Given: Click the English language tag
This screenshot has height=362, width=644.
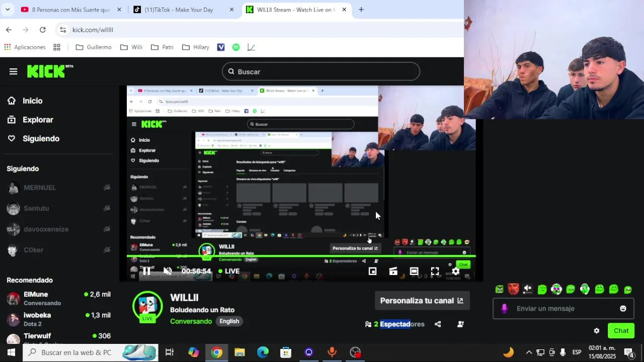Looking at the screenshot, I should 229,321.
